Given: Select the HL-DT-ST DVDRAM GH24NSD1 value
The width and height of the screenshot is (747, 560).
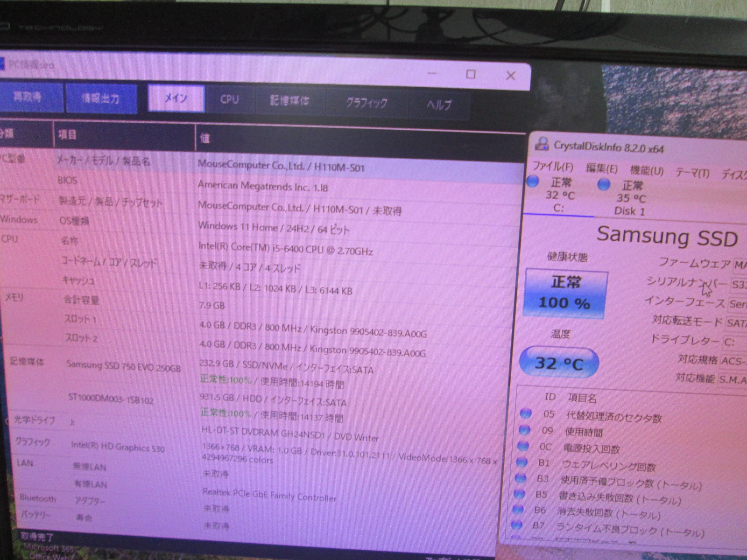Looking at the screenshot, I should [x=290, y=434].
